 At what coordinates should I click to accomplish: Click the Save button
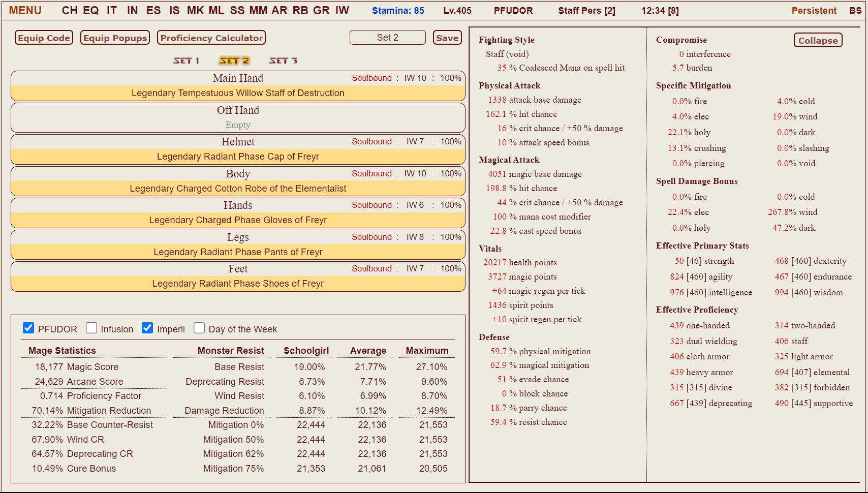[447, 38]
